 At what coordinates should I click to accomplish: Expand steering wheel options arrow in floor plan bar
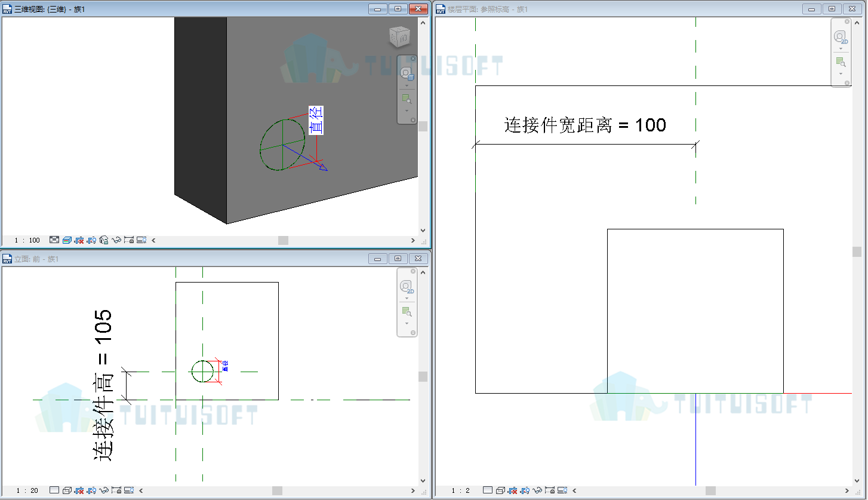point(841,49)
